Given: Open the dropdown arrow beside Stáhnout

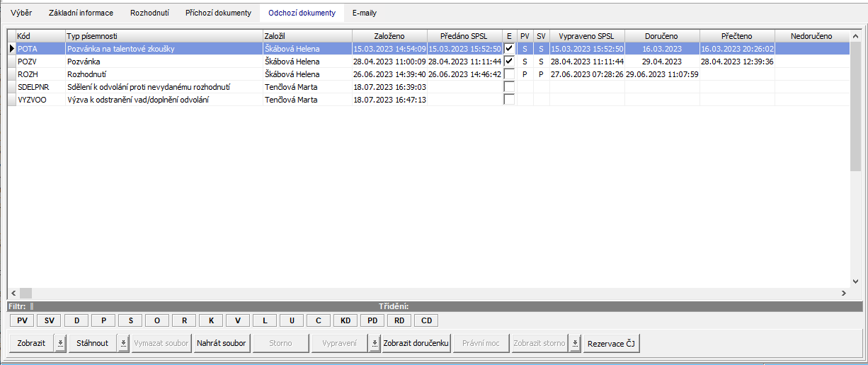Looking at the screenshot, I should (x=123, y=343).
